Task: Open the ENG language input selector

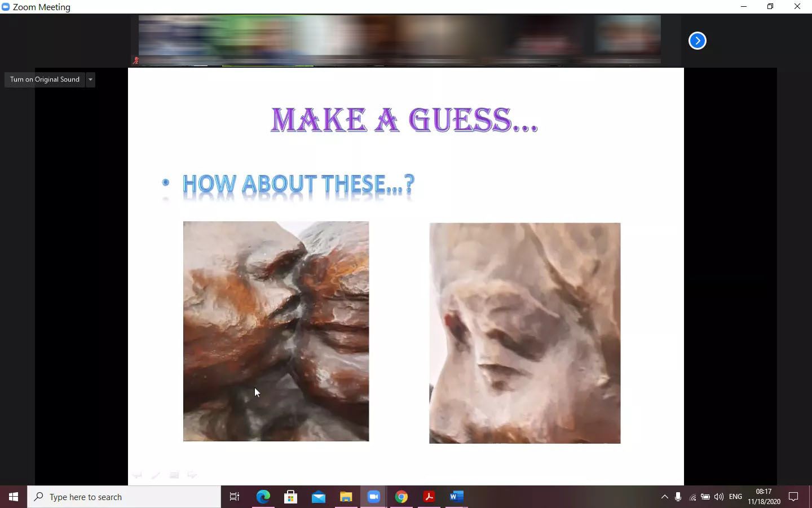Action: tap(735, 497)
